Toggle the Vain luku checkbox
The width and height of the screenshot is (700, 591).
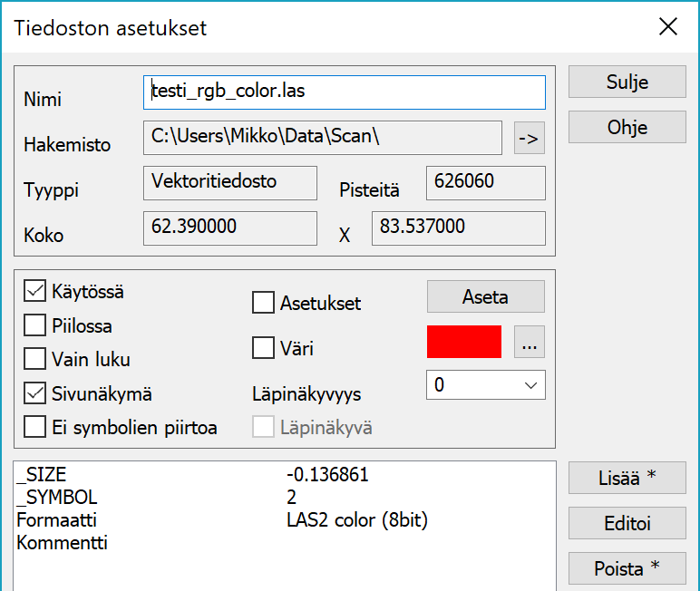tap(35, 359)
